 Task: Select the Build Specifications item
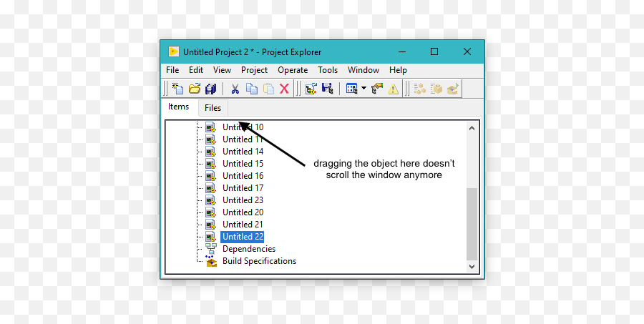(x=259, y=261)
